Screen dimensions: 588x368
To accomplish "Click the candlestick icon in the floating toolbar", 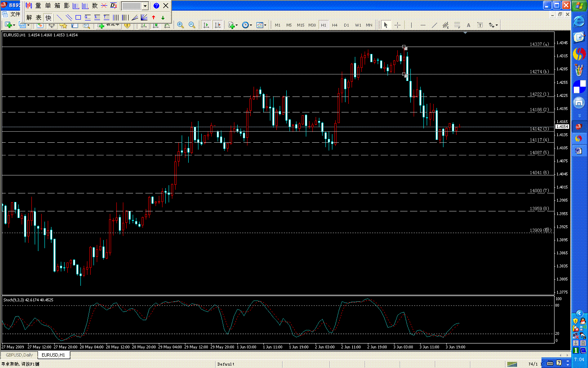I will (x=29, y=6).
